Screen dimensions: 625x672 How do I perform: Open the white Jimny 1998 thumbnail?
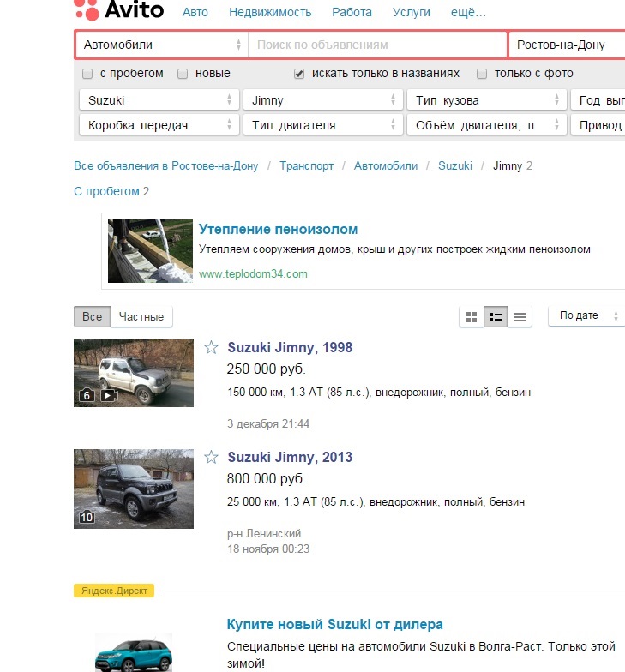coord(134,374)
